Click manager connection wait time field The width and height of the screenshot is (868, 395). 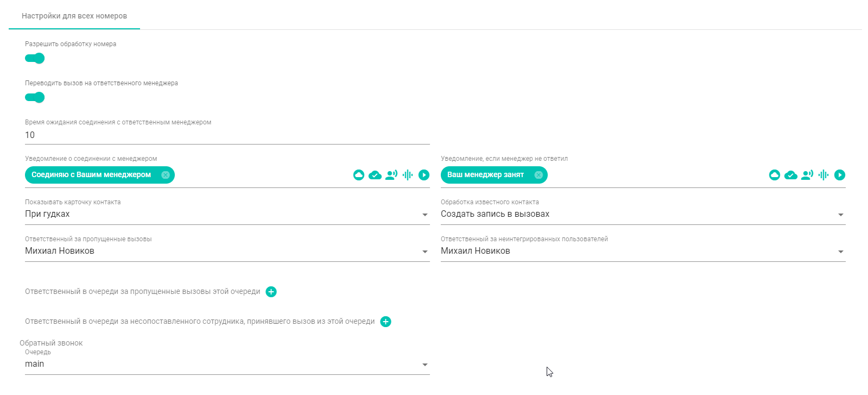click(227, 135)
